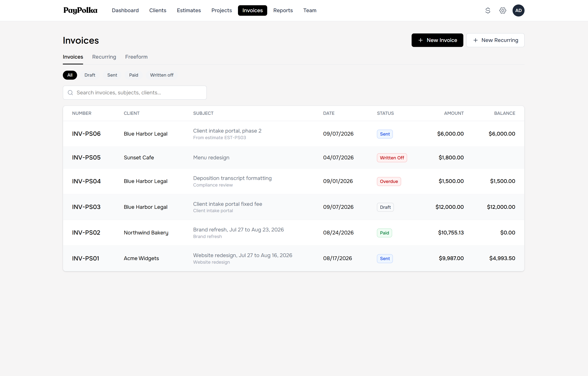
Task: Click Acme Widgets client name
Action: pos(141,258)
